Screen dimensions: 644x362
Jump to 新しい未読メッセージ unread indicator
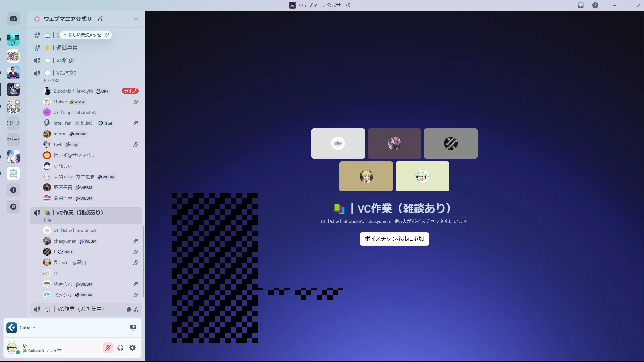[87, 35]
